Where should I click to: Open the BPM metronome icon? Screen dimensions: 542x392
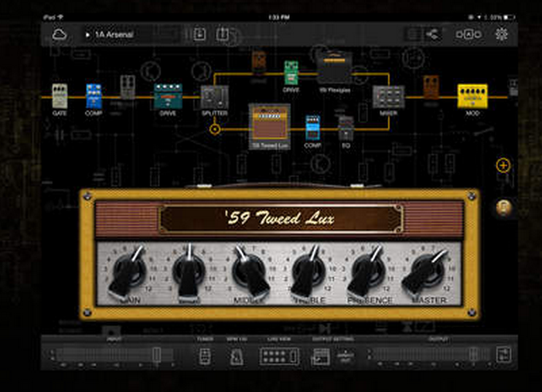click(x=237, y=356)
